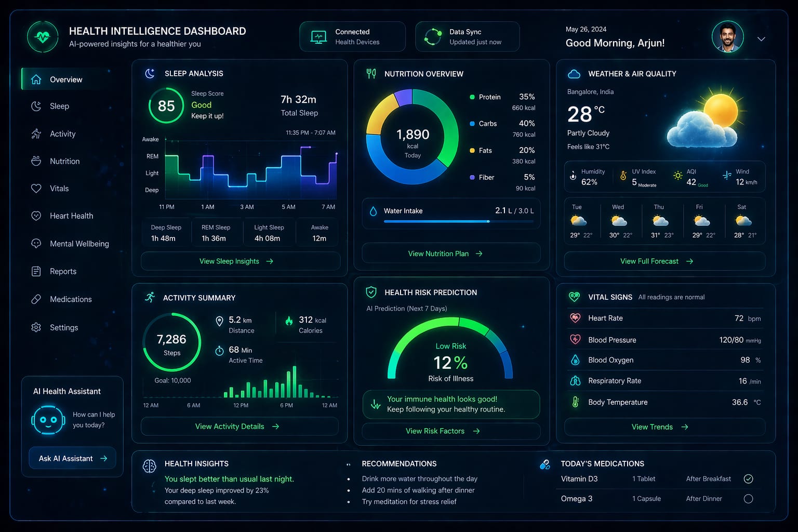Click the Respiratory Rate lungs icon
Screen dimensions: 798x532
pyautogui.click(x=575, y=381)
